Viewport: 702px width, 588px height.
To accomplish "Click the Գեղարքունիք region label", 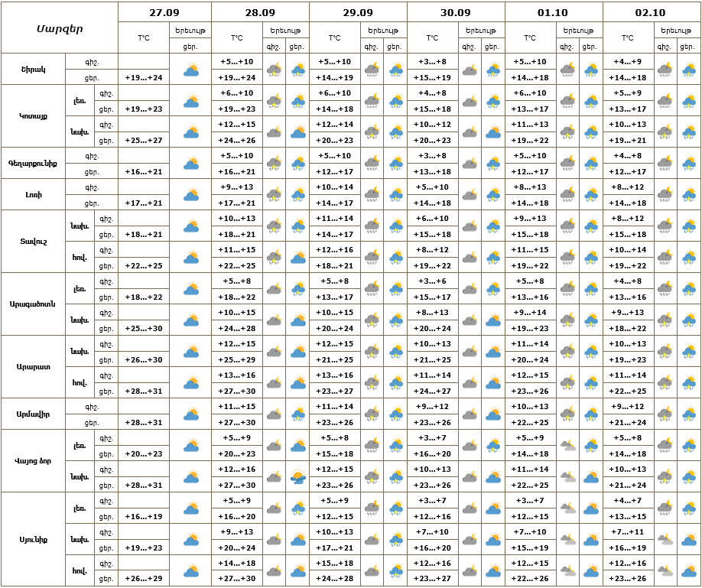I will [x=33, y=164].
